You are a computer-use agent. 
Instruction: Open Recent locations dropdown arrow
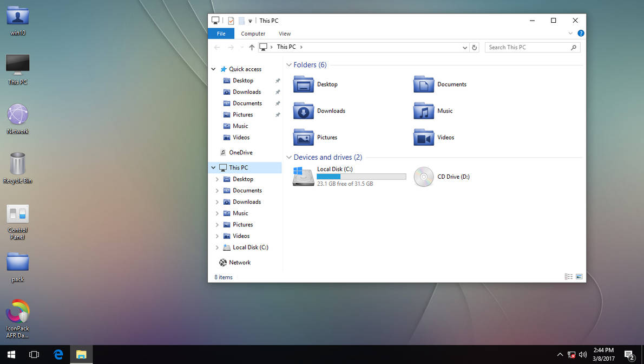click(x=242, y=47)
